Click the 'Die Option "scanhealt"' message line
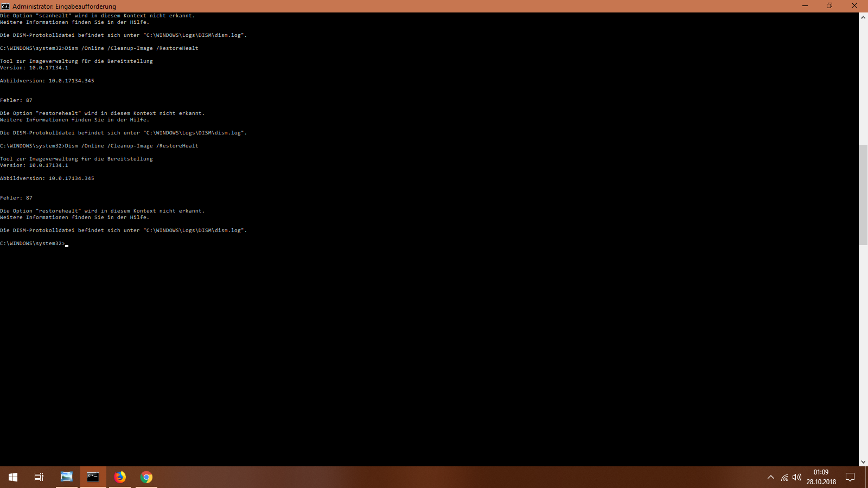The height and width of the screenshot is (488, 868). pyautogui.click(x=98, y=16)
